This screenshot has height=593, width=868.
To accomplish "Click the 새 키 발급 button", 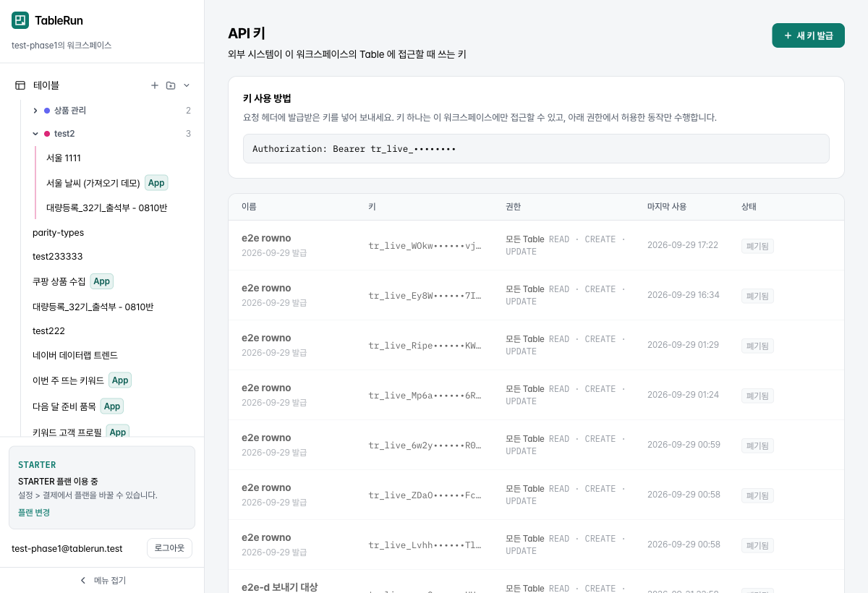I will (x=808, y=35).
